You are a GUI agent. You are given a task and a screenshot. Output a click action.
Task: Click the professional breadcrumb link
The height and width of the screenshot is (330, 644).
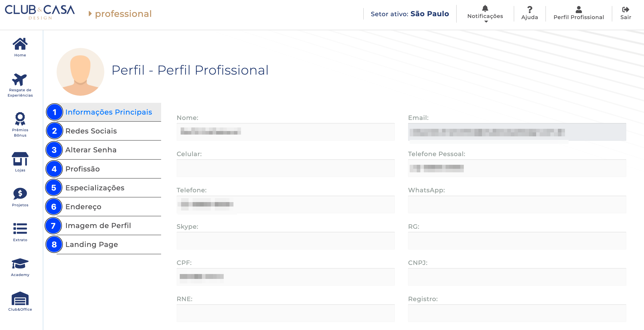click(123, 14)
